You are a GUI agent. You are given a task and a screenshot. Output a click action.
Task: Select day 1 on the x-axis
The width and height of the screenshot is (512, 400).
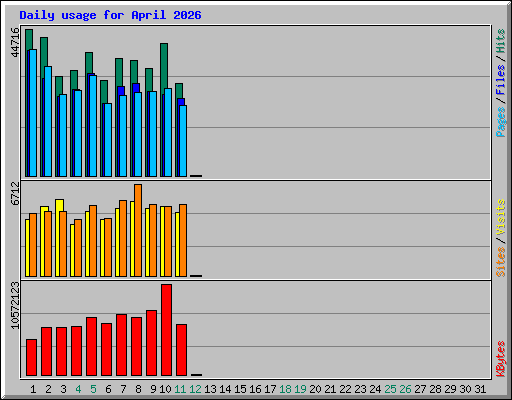coord(33,389)
